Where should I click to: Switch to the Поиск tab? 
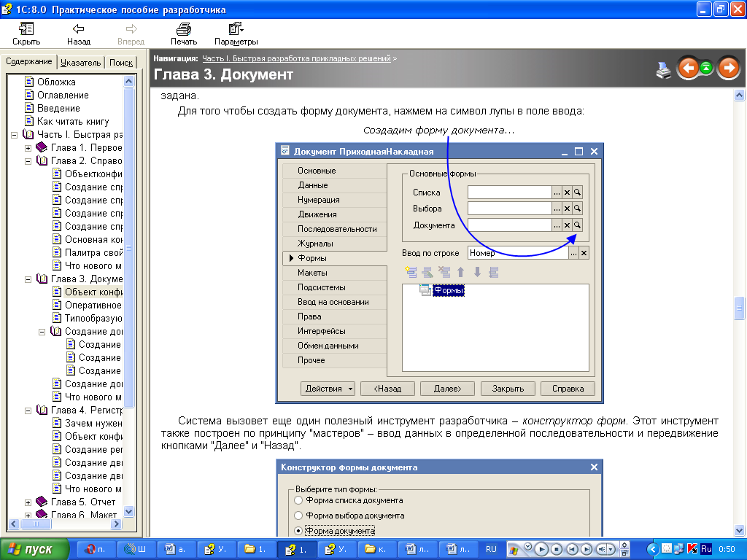coord(121,63)
